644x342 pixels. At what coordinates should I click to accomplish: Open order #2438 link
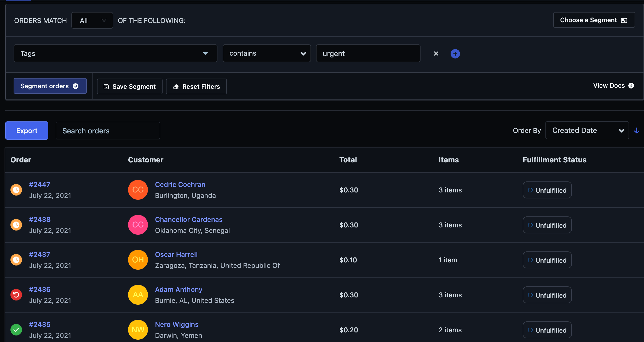pyautogui.click(x=40, y=220)
